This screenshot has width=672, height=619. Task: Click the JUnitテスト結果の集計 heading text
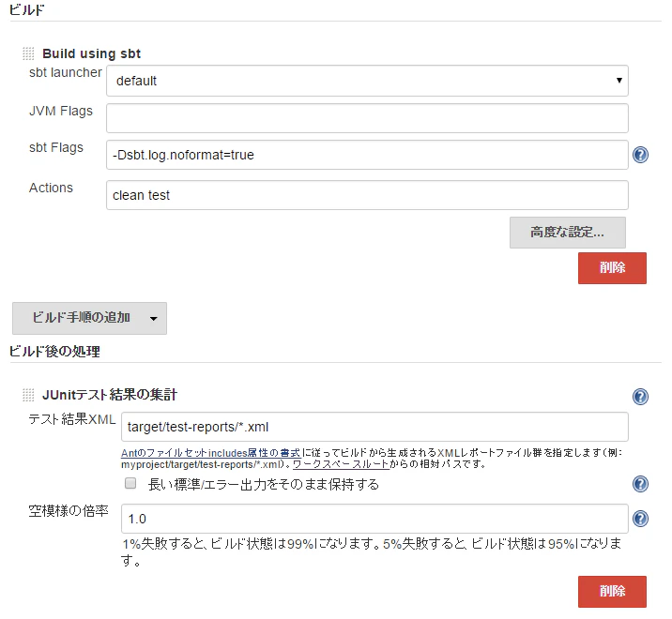tap(110, 395)
